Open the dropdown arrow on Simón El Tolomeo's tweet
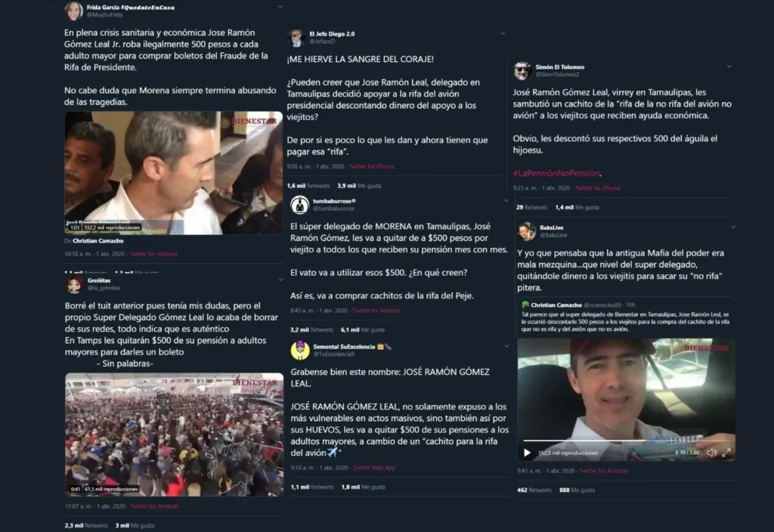 [729, 66]
